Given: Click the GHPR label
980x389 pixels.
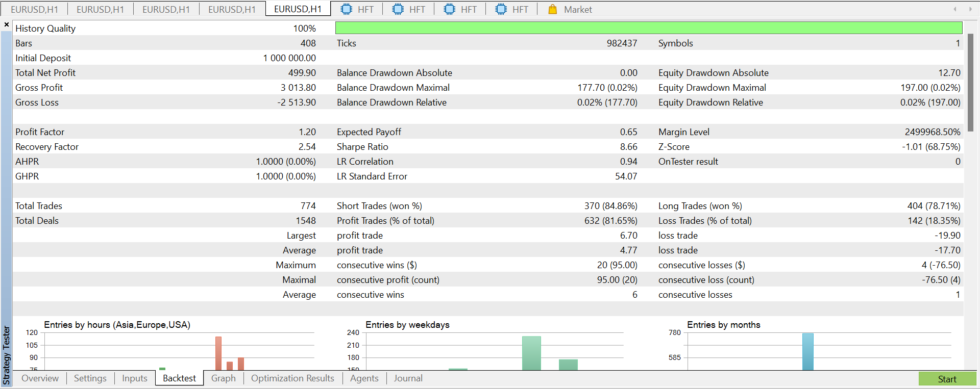Looking at the screenshot, I should (x=27, y=176).
